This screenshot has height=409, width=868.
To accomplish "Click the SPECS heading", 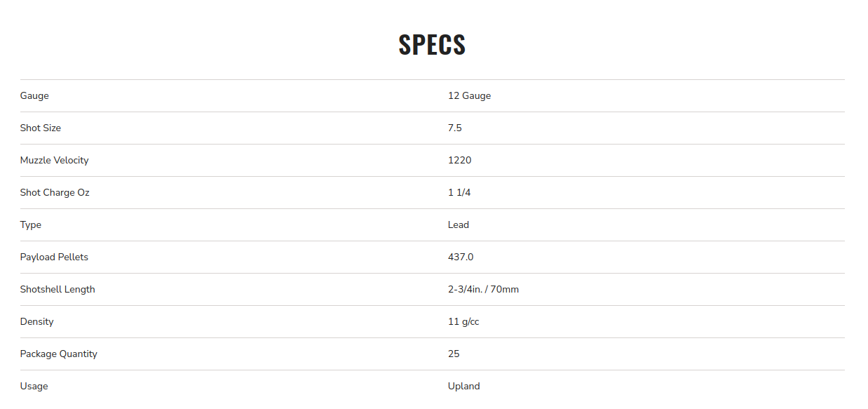I will [x=432, y=44].
